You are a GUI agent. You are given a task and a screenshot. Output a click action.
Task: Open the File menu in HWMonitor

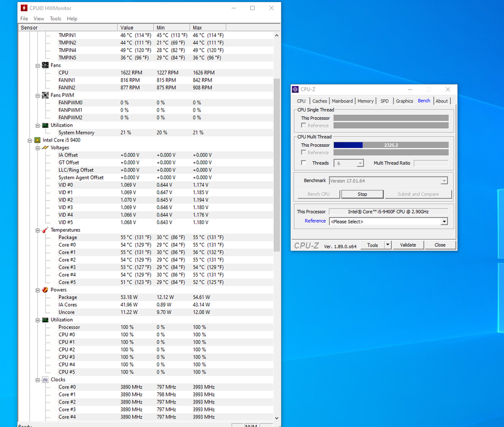pos(24,19)
